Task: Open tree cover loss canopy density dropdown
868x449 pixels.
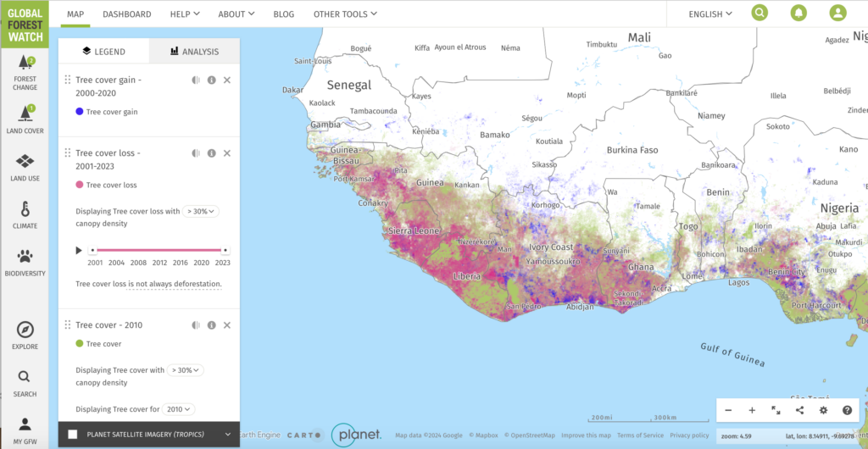Action: (x=201, y=212)
